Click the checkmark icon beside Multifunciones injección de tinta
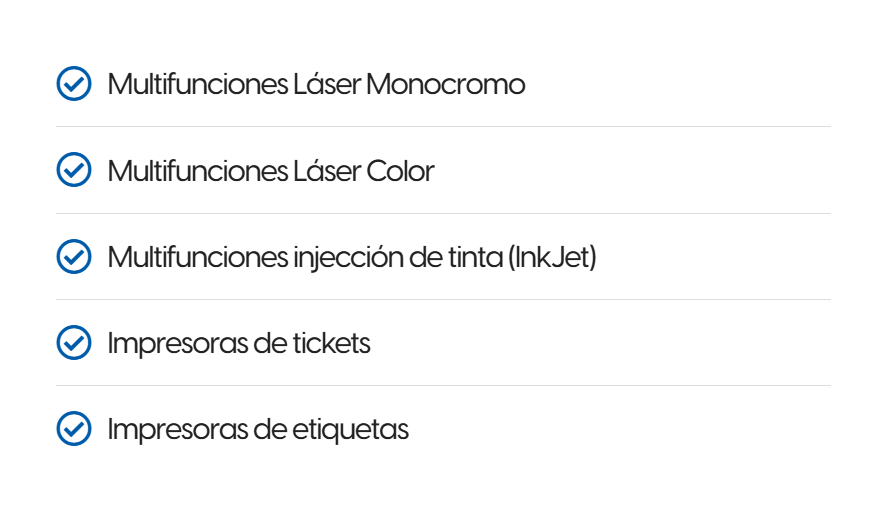Viewport: 870px width, 523px height. click(73, 257)
